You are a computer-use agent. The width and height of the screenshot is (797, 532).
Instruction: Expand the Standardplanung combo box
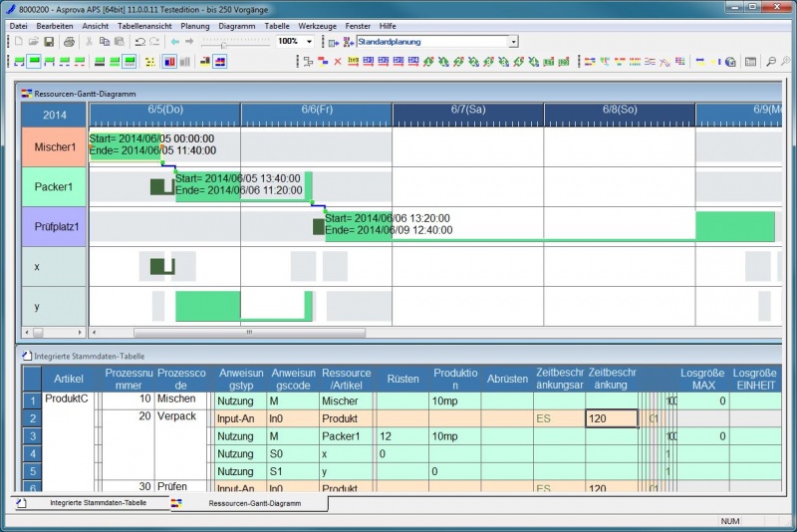pos(513,42)
